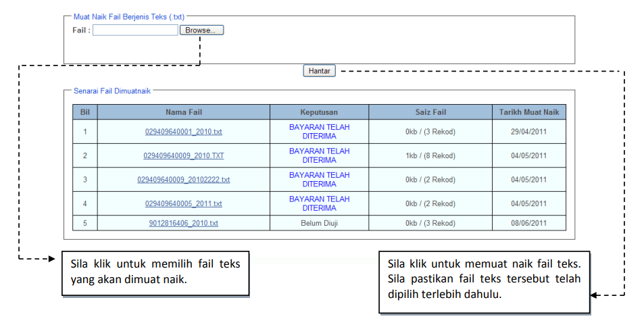The image size is (644, 325).
Task: Select date cell of 029409640005_2011.txt row
Action: [x=529, y=203]
